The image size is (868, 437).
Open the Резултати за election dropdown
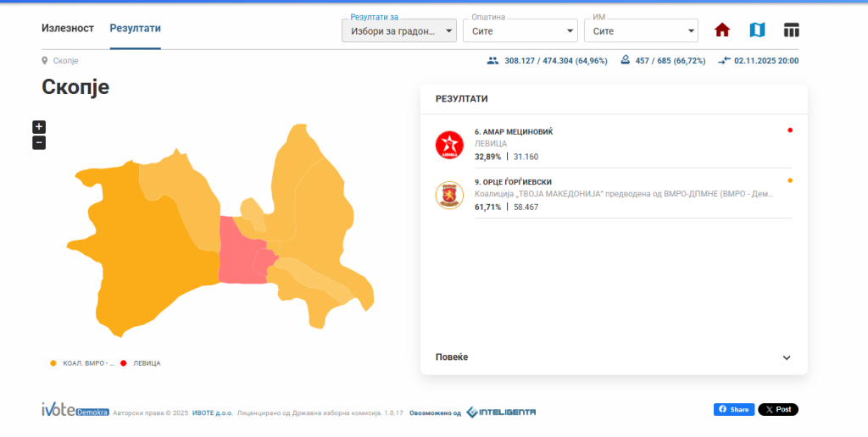pyautogui.click(x=398, y=31)
